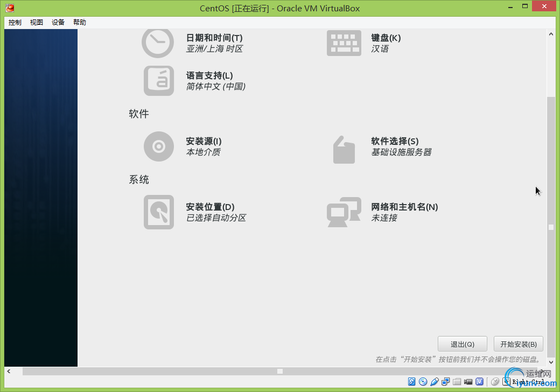Screen dimensions: 560x392
Task: Click the 软件 section heading
Action: point(138,114)
